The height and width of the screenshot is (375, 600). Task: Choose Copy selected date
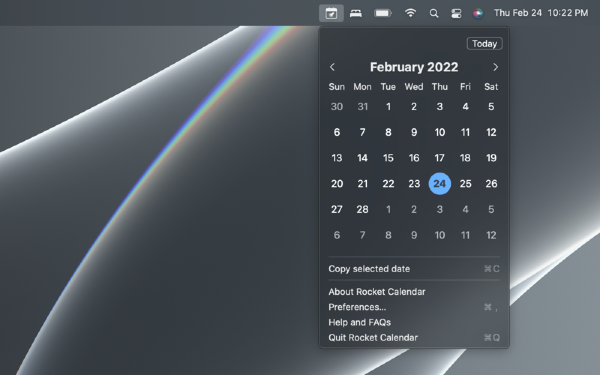click(x=414, y=269)
